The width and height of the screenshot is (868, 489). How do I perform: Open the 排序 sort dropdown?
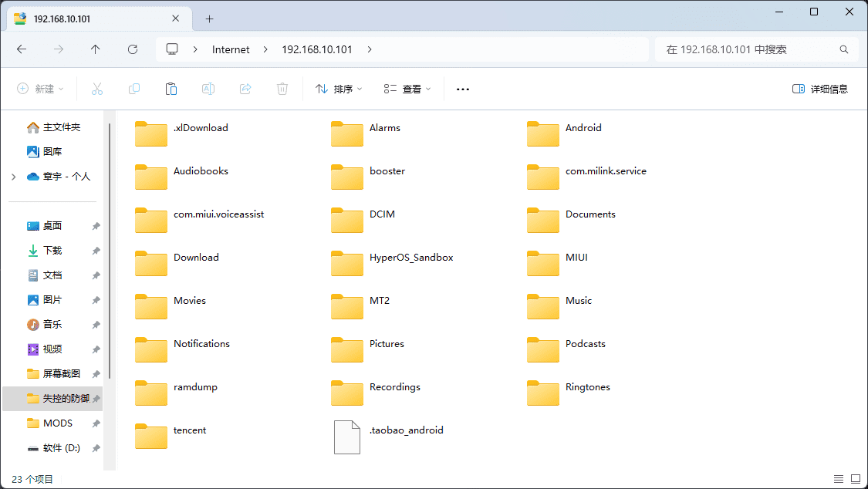point(339,89)
